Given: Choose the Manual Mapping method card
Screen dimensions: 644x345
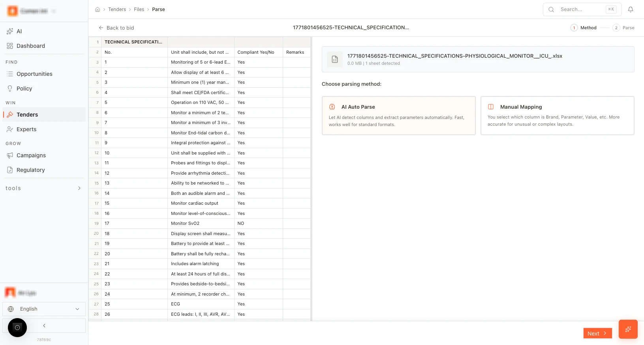Looking at the screenshot, I should coord(558,115).
